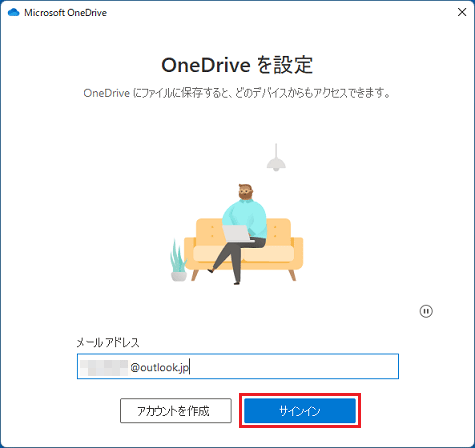Image resolution: width=475 pixels, height=448 pixels.
Task: Click the sofa's left seat cushion
Action: [208, 253]
